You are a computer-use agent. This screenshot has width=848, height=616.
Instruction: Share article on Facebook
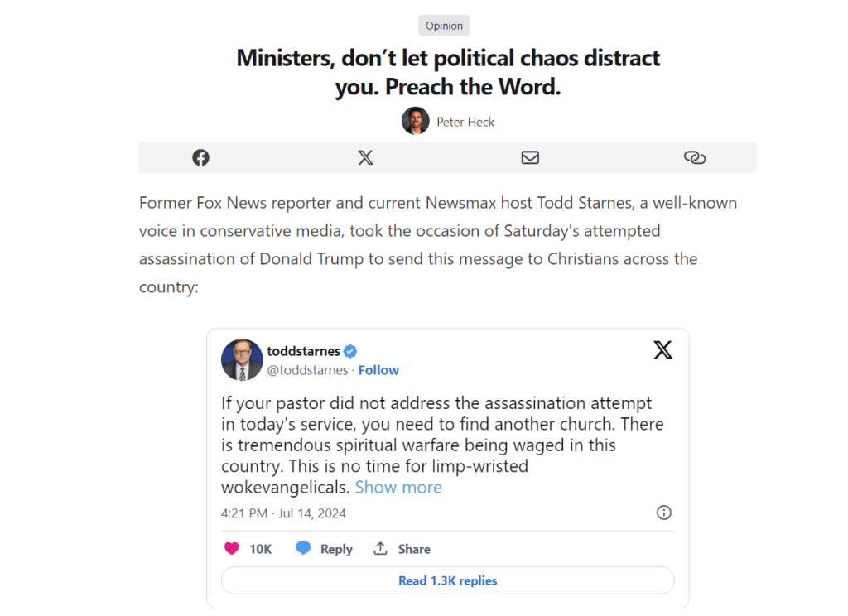tap(200, 157)
